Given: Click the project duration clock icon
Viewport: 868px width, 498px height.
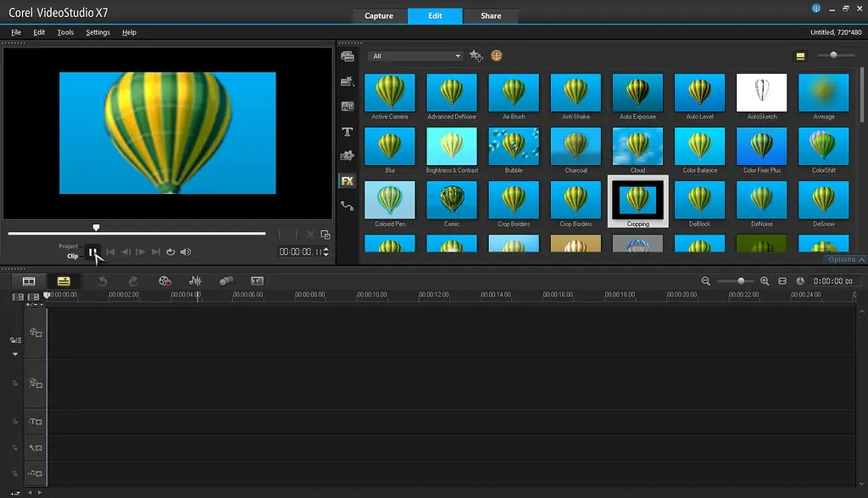Looking at the screenshot, I should [x=800, y=281].
